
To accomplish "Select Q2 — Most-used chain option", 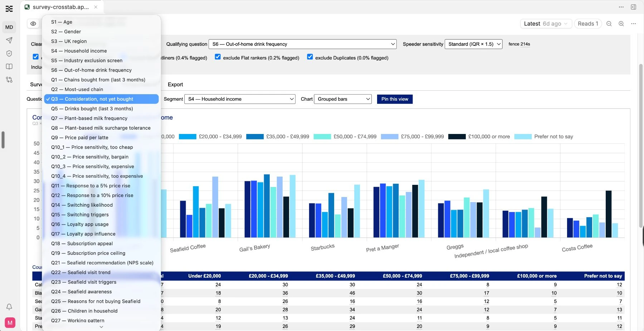I will pyautogui.click(x=101, y=90).
